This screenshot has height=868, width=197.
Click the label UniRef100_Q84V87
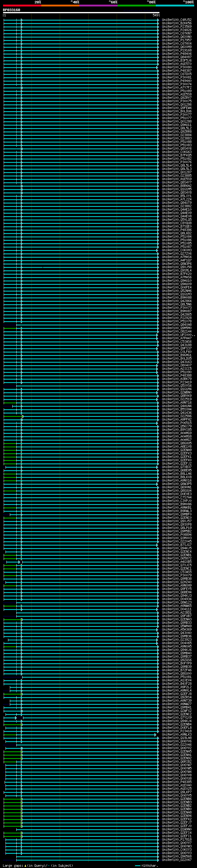click(x=176, y=57)
